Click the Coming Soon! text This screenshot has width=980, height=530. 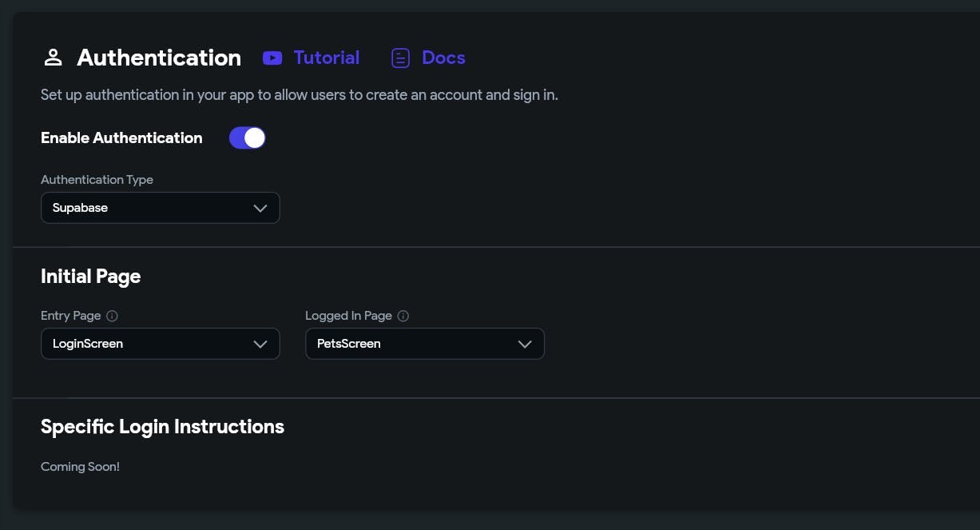(80, 467)
